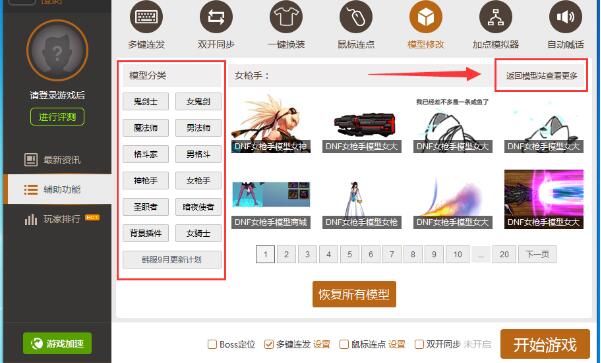Click 返回模型站查看更多 link

tap(541, 76)
